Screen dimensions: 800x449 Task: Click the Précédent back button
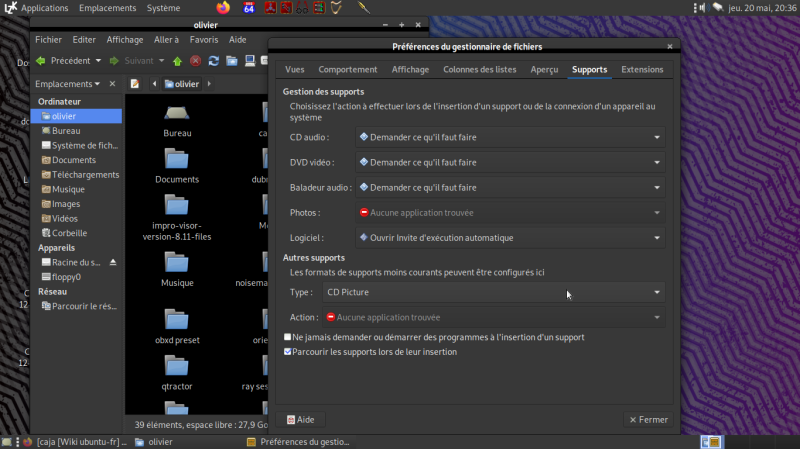pos(64,61)
